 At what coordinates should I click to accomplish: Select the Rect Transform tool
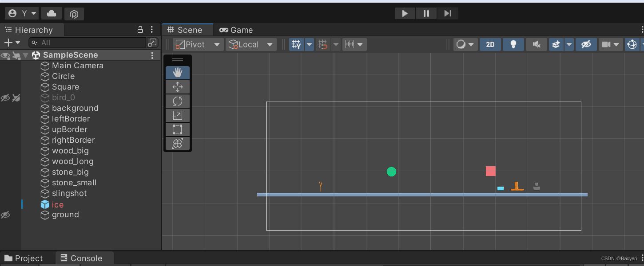pos(177,129)
